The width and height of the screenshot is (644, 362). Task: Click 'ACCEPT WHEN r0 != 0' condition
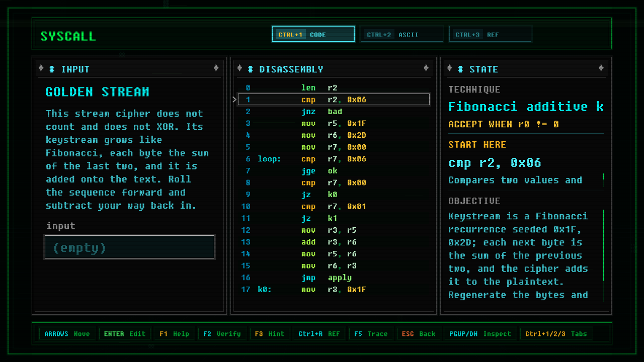tap(504, 124)
